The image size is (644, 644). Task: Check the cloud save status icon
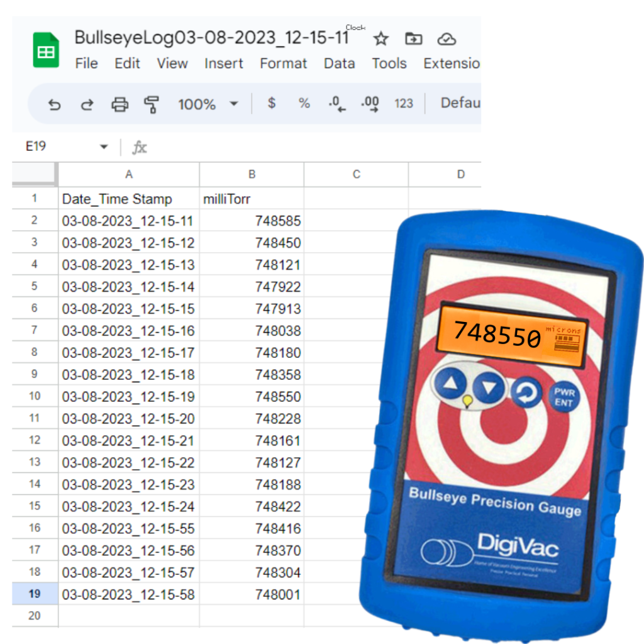tap(447, 39)
